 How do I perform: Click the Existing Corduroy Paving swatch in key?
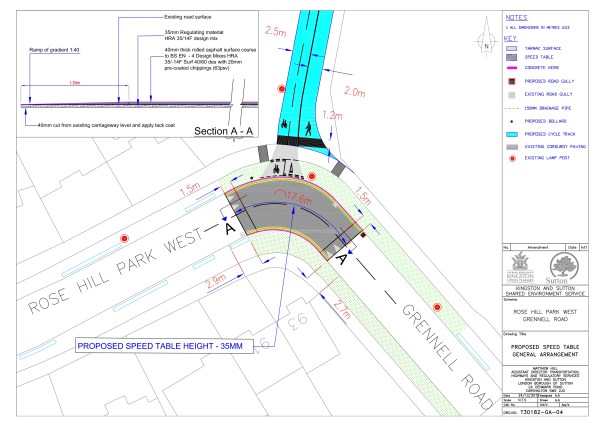pos(512,147)
